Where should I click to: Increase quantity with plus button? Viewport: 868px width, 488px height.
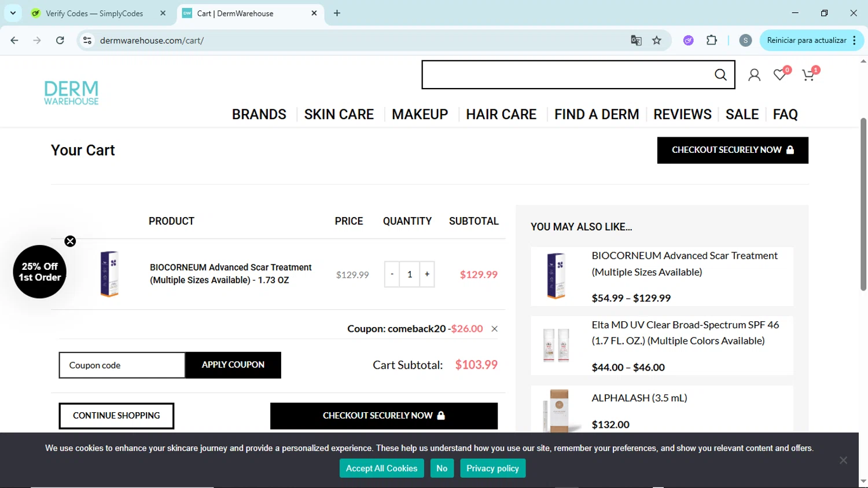(427, 274)
